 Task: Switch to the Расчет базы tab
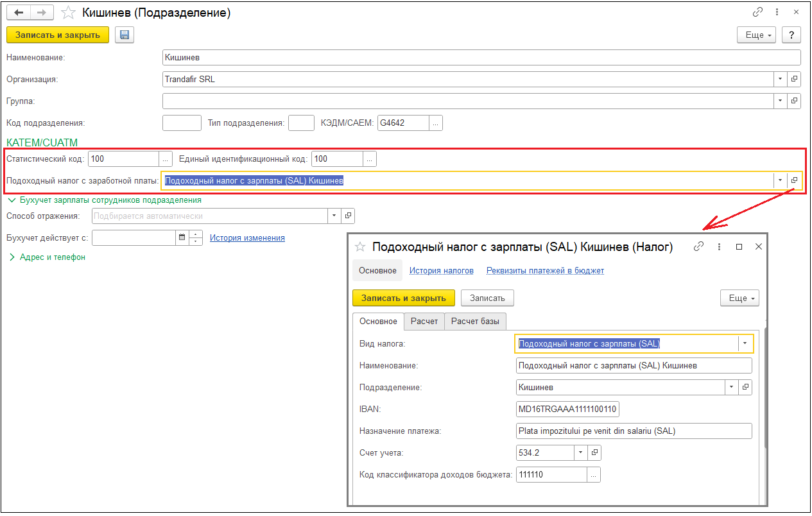coord(476,321)
